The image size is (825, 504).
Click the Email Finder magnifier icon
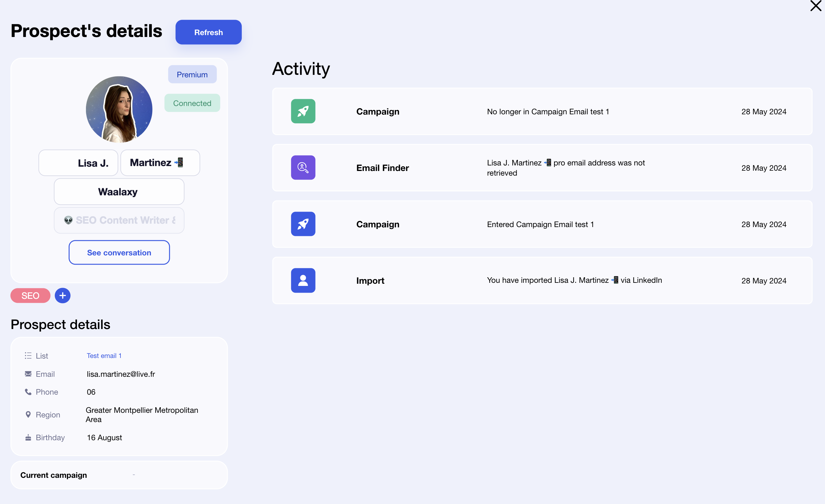(303, 167)
